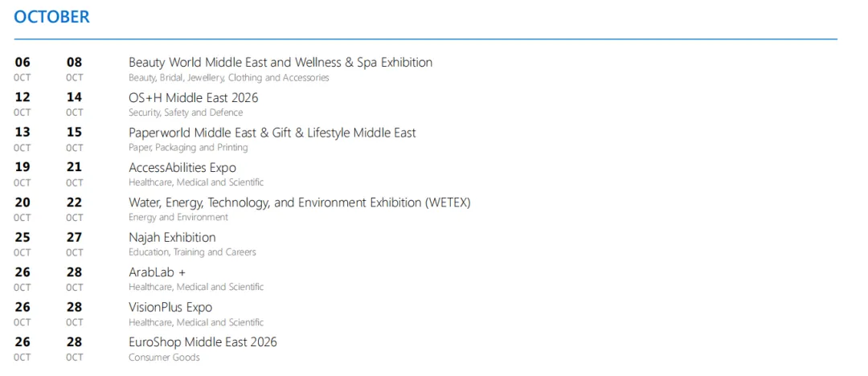Click Consumer Goods category label
This screenshot has height=376, width=868.
[164, 358]
